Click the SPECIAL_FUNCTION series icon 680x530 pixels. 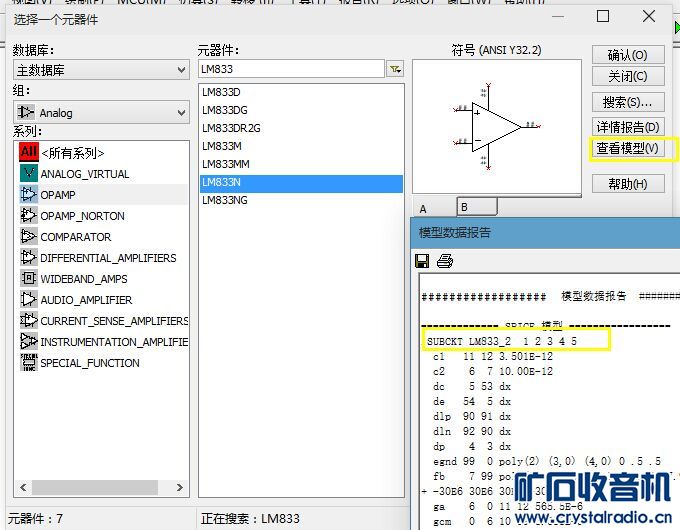pos(29,363)
